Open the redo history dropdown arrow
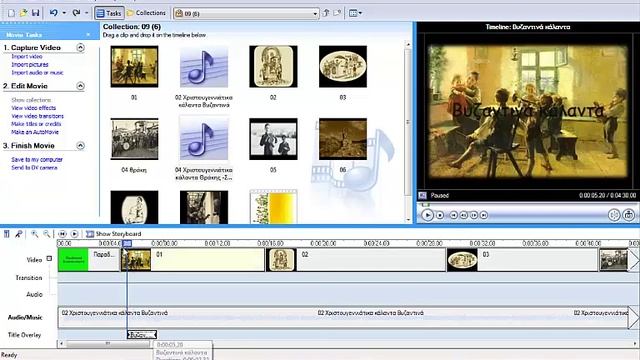The width and height of the screenshot is (640, 360). click(x=87, y=13)
